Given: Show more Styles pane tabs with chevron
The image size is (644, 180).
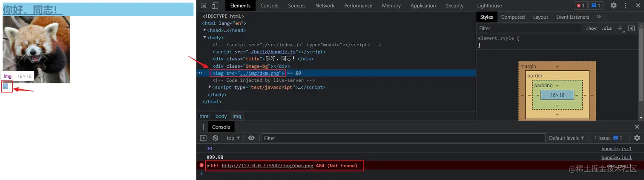Looking at the screenshot, I should [599, 17].
